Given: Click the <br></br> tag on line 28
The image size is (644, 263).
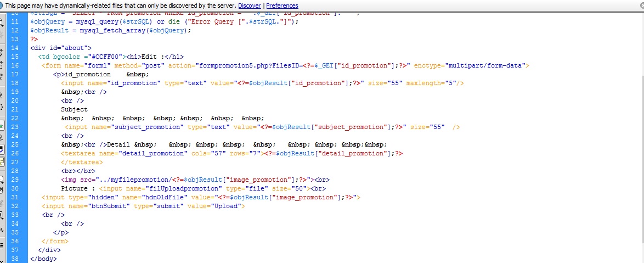Looking at the screenshot, I should [78, 171].
